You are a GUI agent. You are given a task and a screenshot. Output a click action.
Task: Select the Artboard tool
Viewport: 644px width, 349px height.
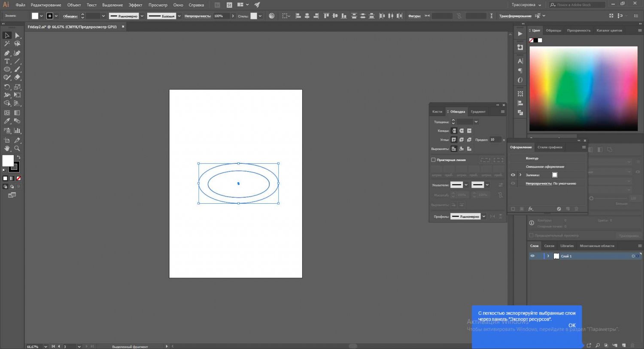point(7,140)
